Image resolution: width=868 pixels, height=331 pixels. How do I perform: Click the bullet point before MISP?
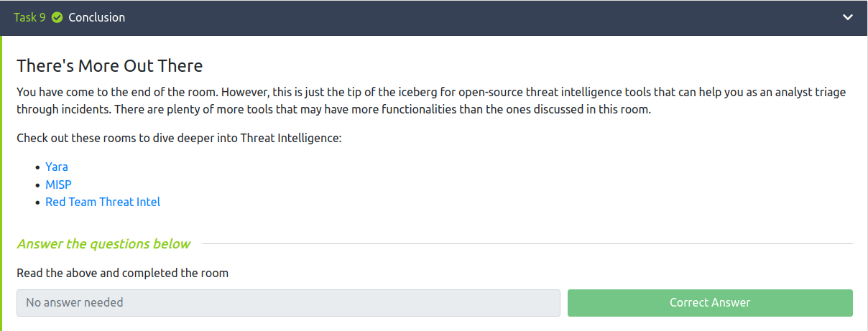pos(37,185)
